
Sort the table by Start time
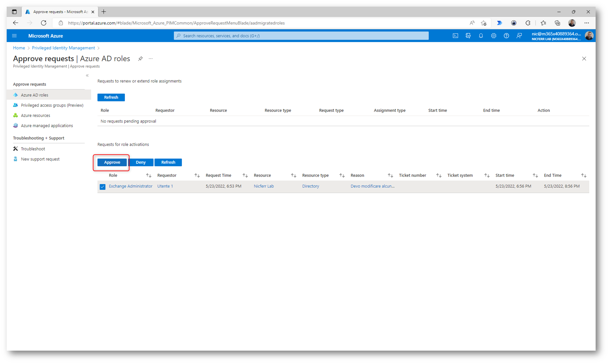pyautogui.click(x=535, y=175)
